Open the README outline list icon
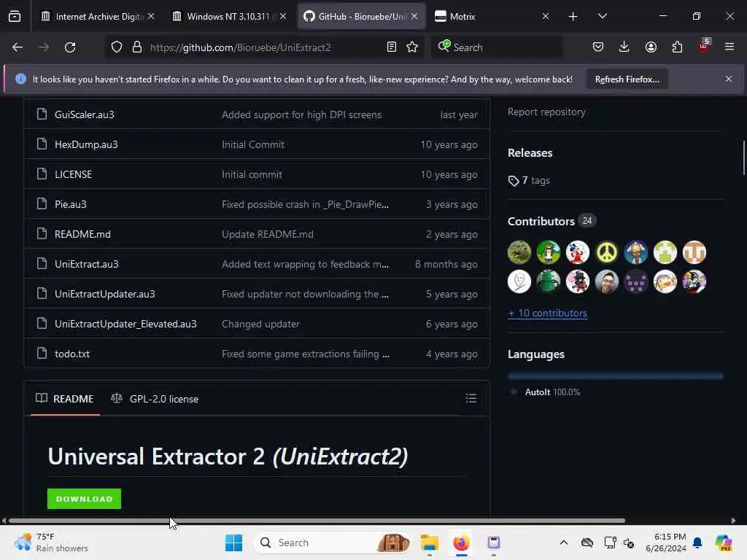Image resolution: width=747 pixels, height=560 pixels. coord(471,399)
